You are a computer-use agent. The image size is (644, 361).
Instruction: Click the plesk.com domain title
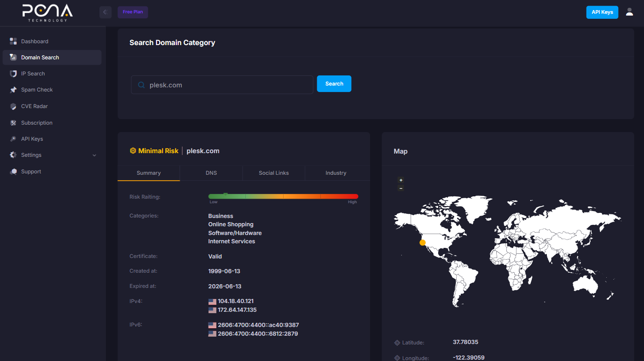tap(203, 151)
